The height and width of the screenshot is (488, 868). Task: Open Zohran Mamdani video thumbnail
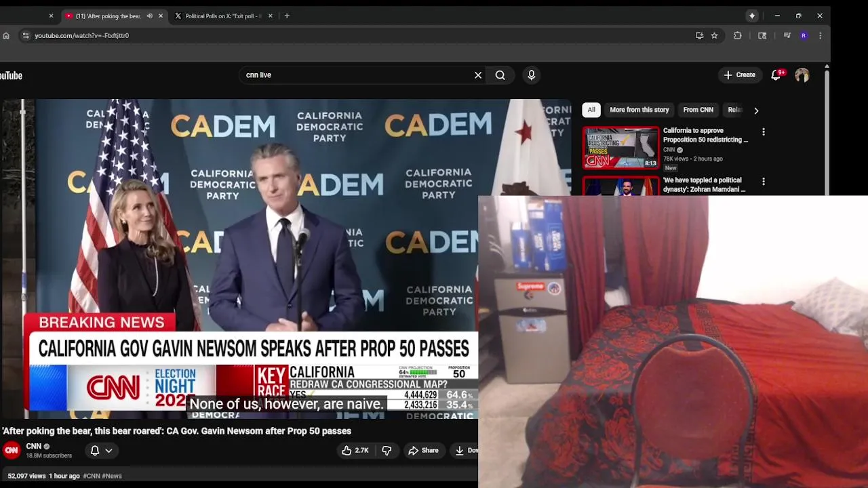click(x=621, y=186)
